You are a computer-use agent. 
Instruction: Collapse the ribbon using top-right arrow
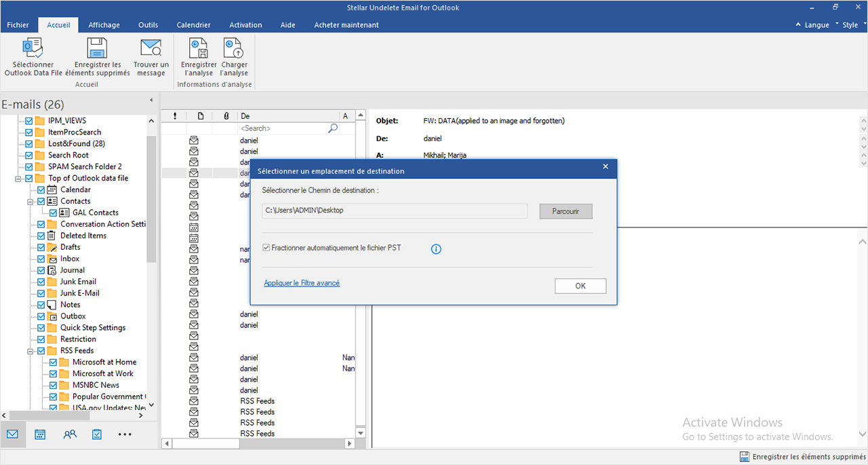click(x=798, y=25)
